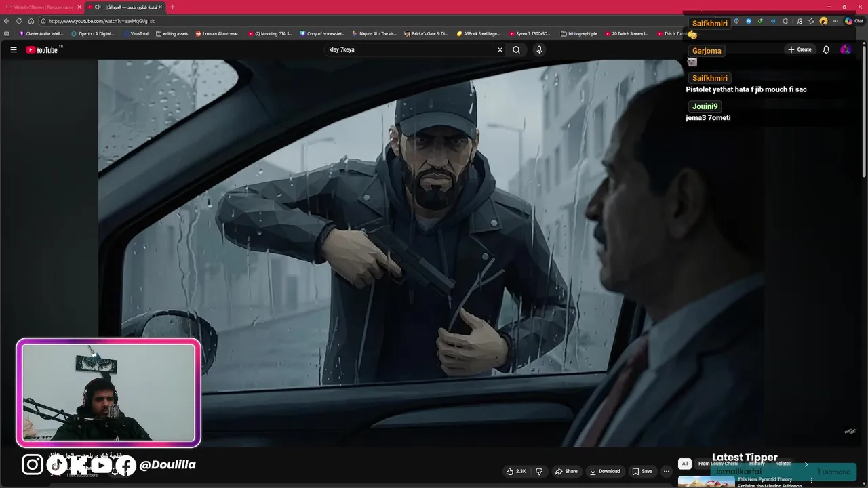Open the 'editing assets' bookmark folder
The image size is (868, 488).
coord(172,33)
